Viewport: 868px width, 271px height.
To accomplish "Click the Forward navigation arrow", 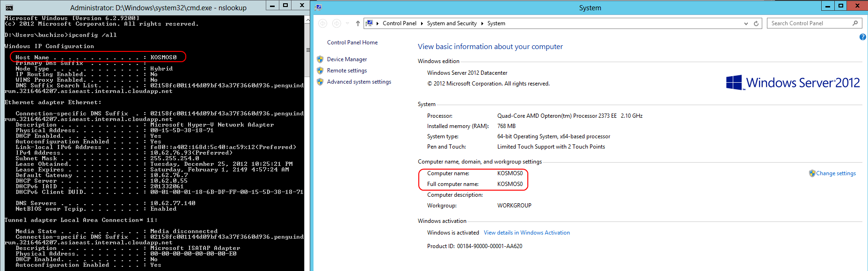I will tap(336, 23).
